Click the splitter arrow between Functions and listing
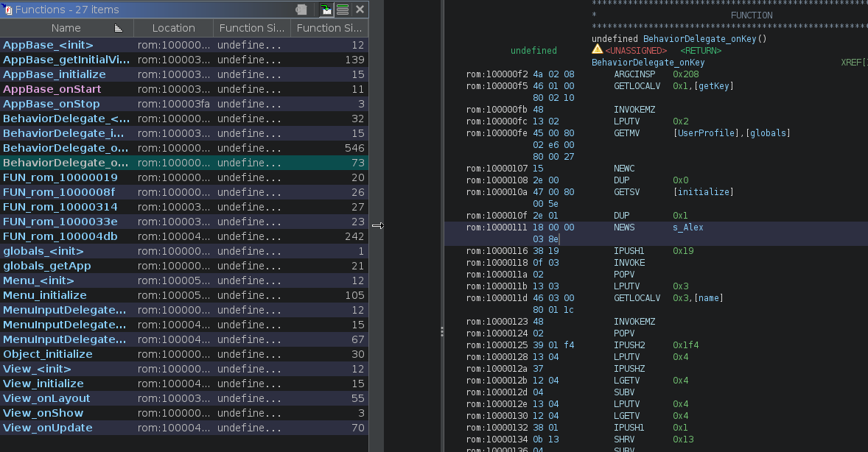The image size is (868, 452). coord(377,226)
